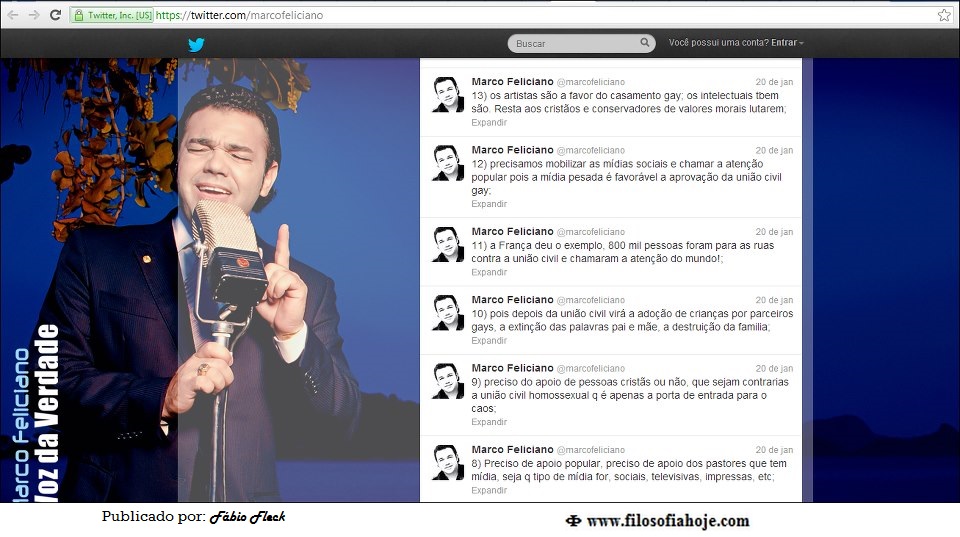The height and width of the screenshot is (537, 960).
Task: Click the address bar URL
Action: [240, 16]
